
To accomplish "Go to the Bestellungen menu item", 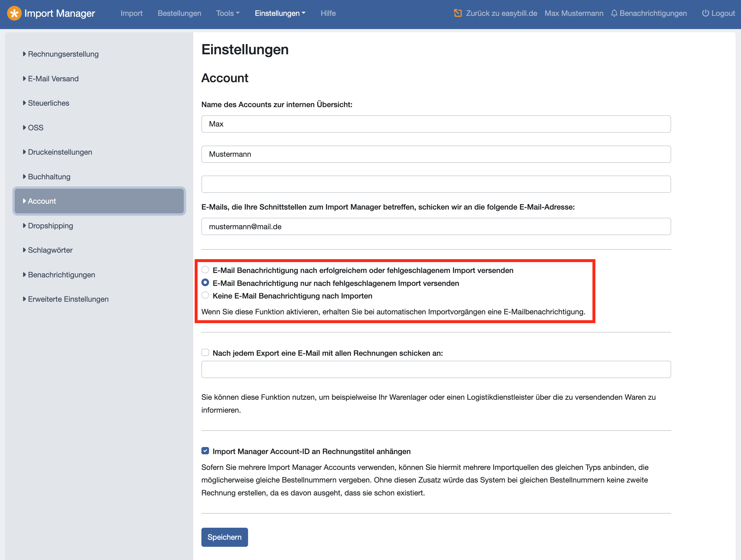I will [x=180, y=14].
